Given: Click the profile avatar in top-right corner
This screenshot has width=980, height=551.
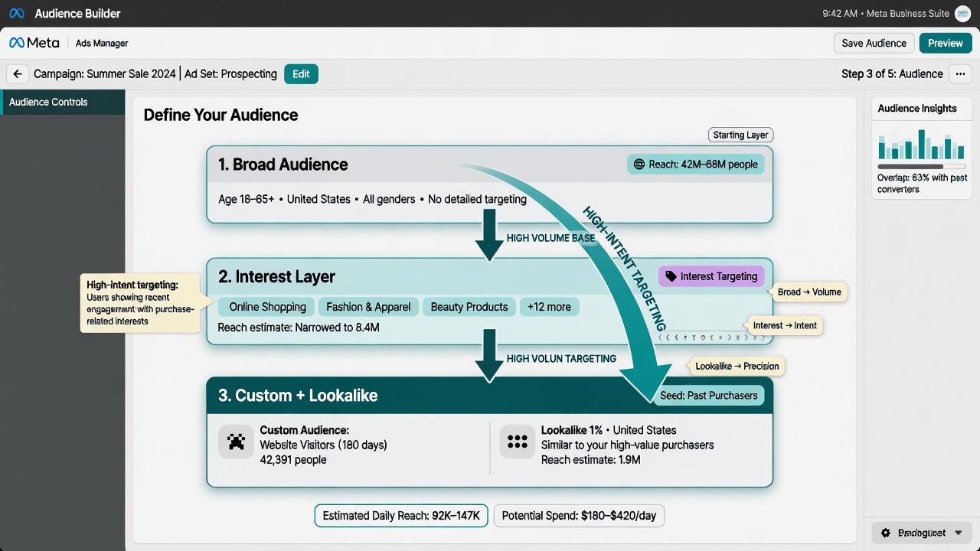Looking at the screenshot, I should coord(962,14).
